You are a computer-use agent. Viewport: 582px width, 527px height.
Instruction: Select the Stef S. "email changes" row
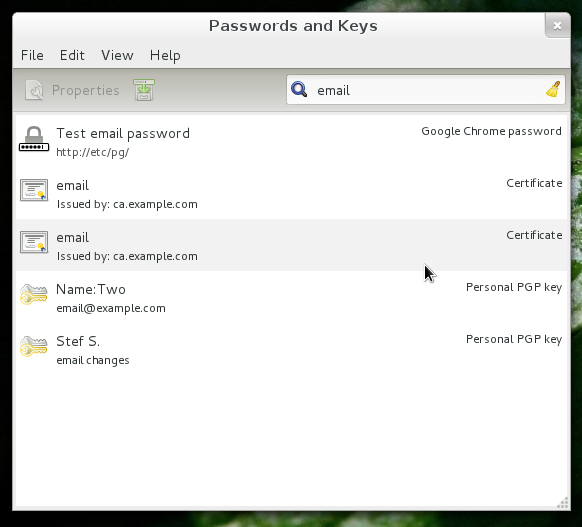coord(291,349)
